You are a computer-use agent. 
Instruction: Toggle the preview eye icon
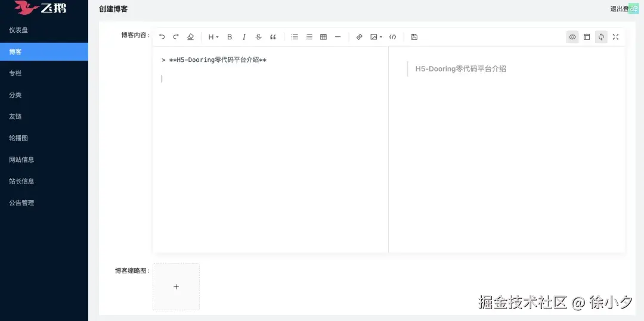572,37
